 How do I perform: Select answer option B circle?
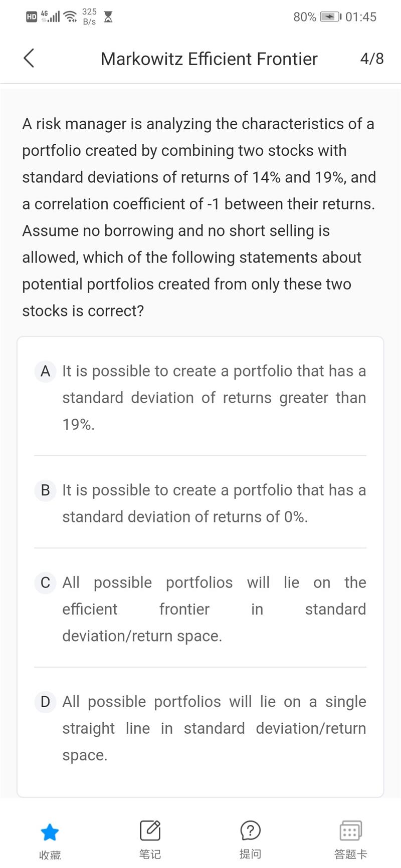[45, 490]
